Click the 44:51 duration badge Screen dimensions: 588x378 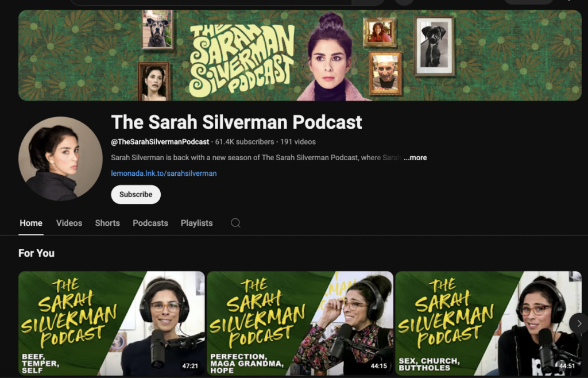coord(567,365)
